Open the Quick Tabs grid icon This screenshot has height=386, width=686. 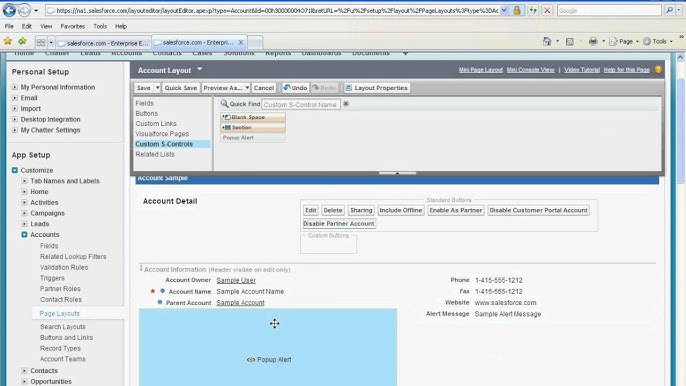click(41, 42)
